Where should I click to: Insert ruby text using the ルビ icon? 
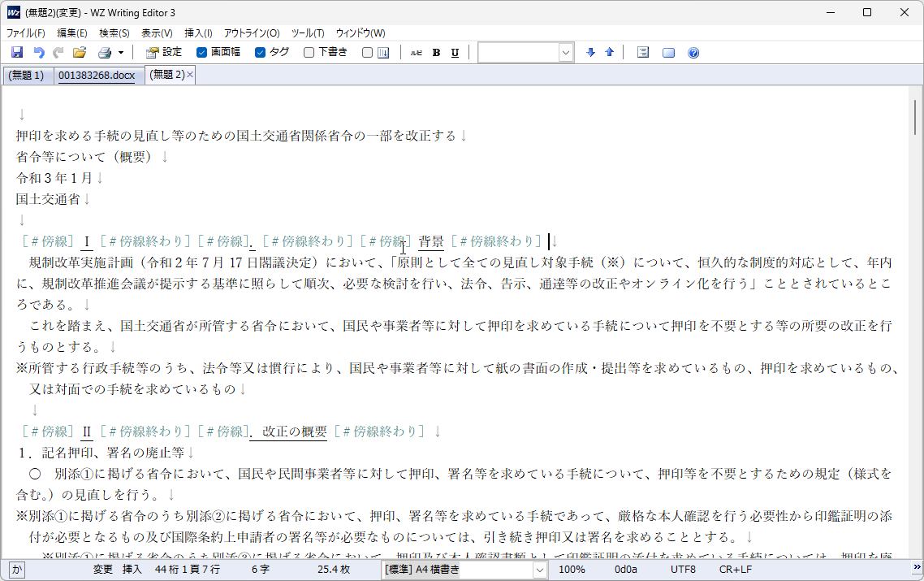(x=416, y=52)
